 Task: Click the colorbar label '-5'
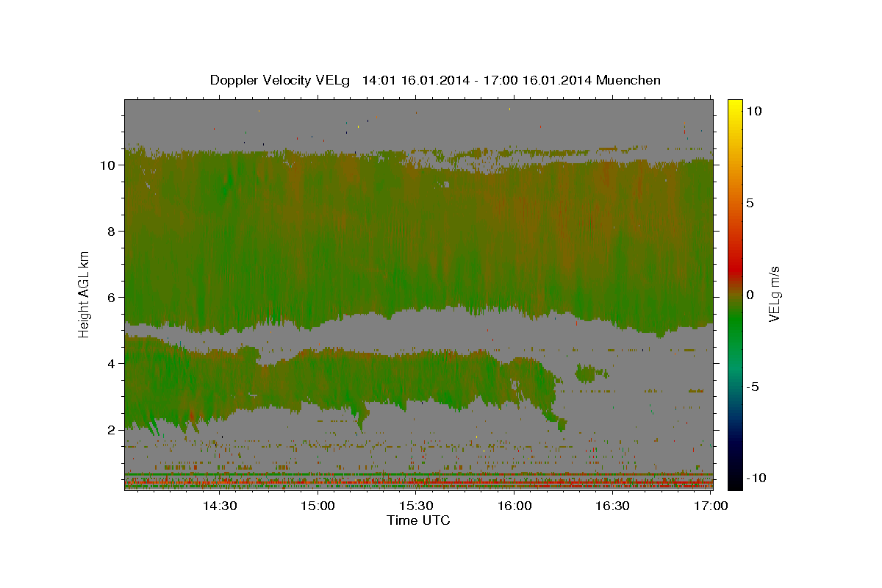click(753, 386)
